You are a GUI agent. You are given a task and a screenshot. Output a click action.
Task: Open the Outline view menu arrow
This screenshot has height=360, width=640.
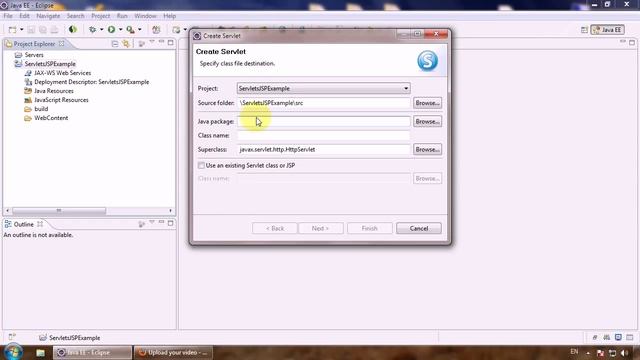(x=152, y=222)
